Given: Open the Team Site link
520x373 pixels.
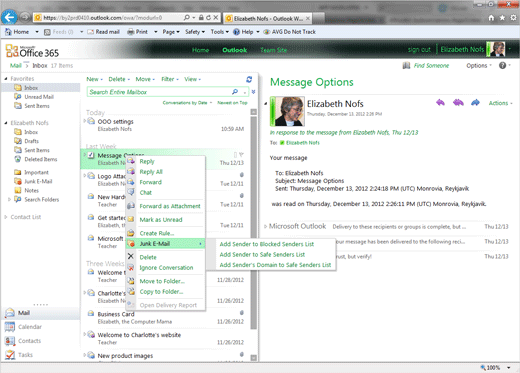Looking at the screenshot, I should point(273,50).
